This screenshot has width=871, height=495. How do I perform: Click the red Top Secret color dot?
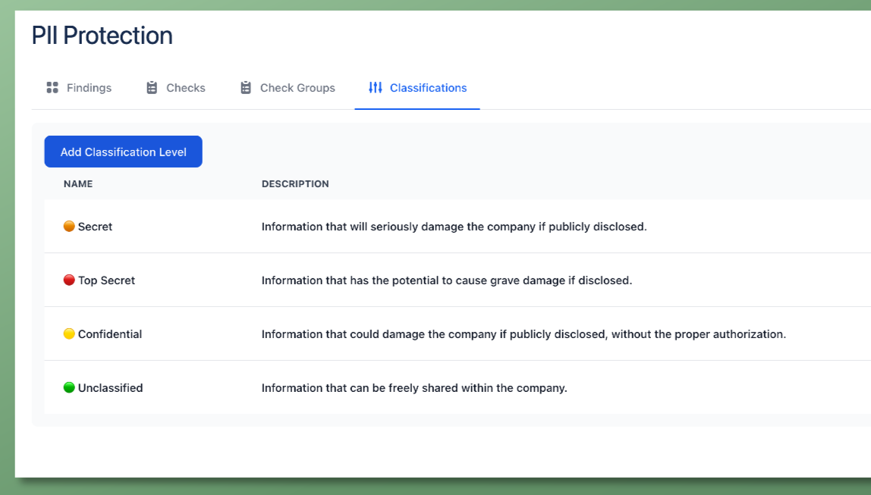pyautogui.click(x=69, y=281)
